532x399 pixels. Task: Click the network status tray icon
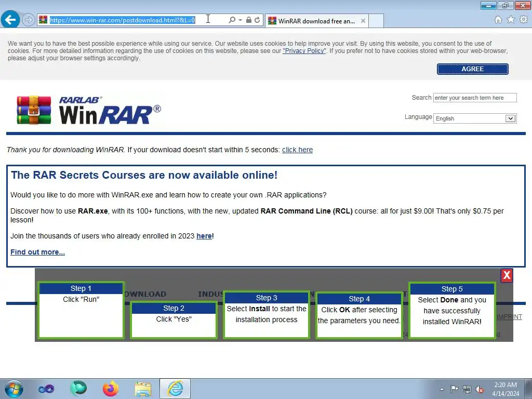[467, 390]
